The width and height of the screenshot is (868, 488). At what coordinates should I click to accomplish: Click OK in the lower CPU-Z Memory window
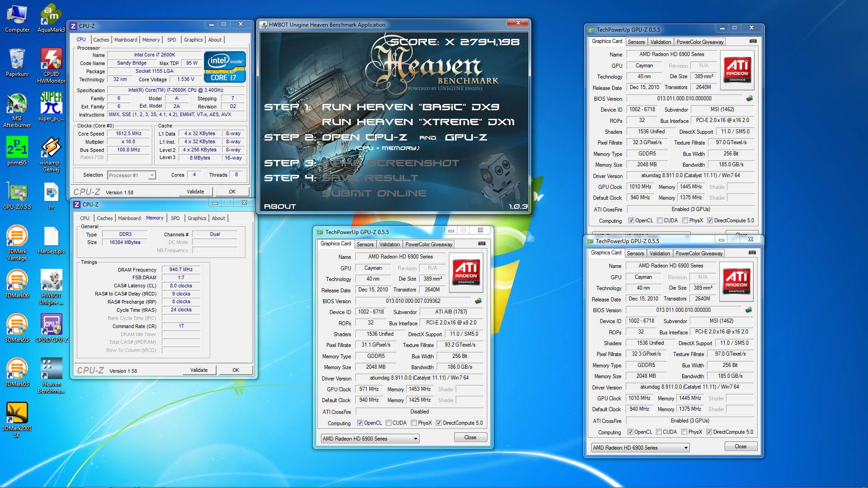pyautogui.click(x=236, y=370)
